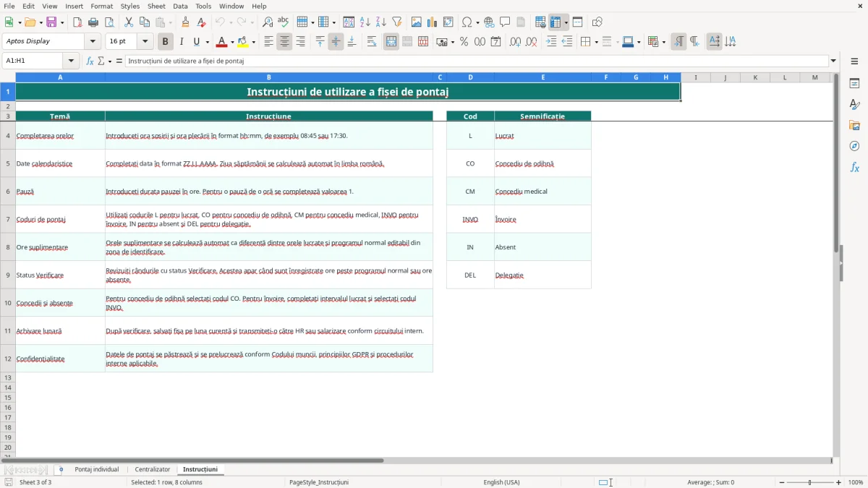This screenshot has width=868, height=488.
Task: Open the Data menu
Action: pyautogui.click(x=180, y=6)
